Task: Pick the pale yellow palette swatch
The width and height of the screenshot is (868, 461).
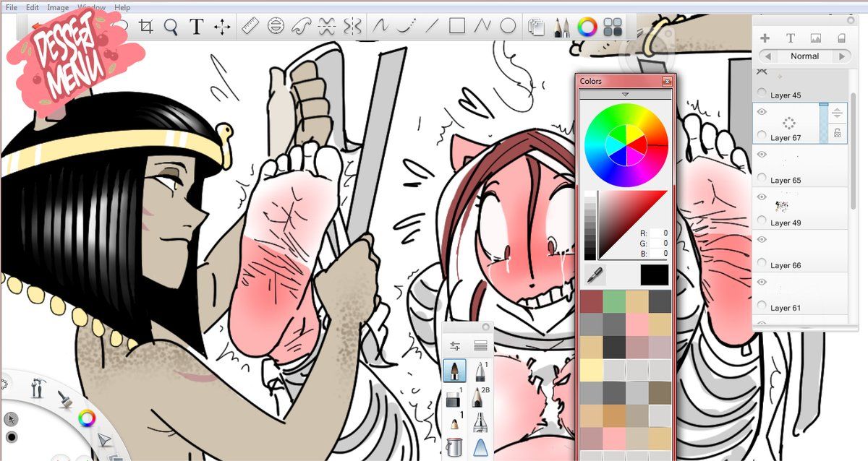Action: click(592, 371)
